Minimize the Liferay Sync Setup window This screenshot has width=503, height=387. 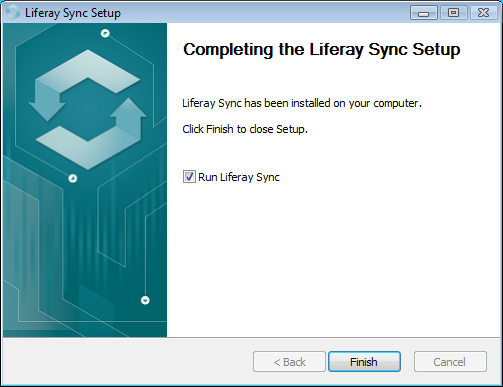point(424,13)
